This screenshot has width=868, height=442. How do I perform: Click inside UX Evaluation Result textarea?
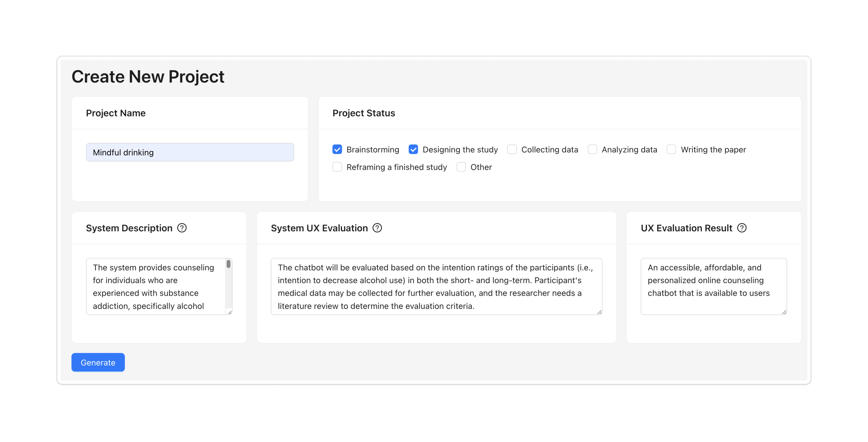coord(713,286)
